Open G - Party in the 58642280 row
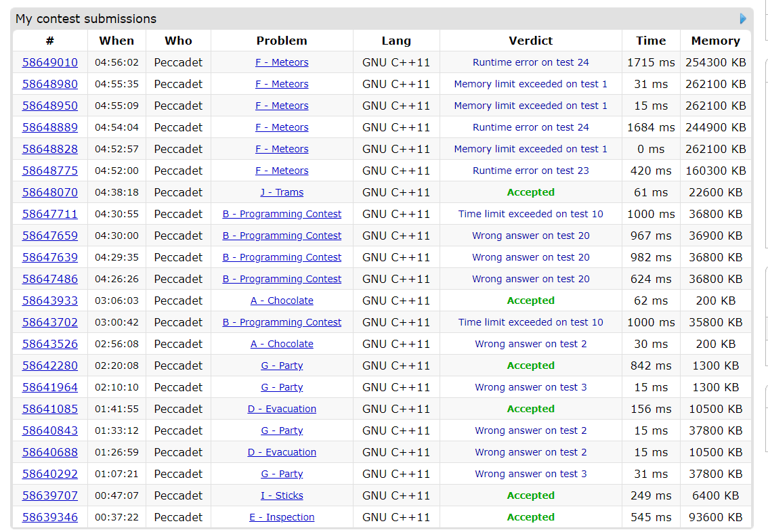The width and height of the screenshot is (768, 532). pos(282,365)
